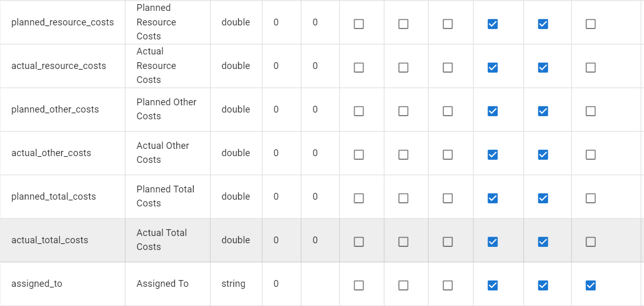The image size is (644, 306).
Task: Uncheck fifth checkbox in actual_total_costs row
Action: point(543,242)
